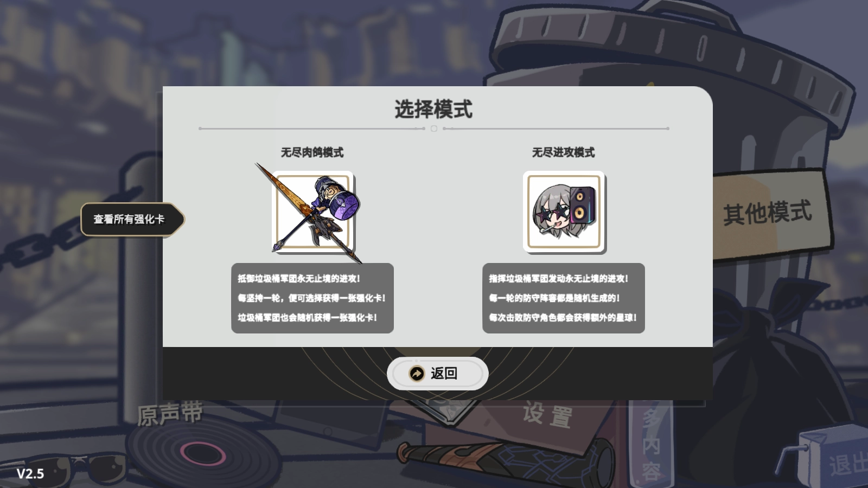Click the 选择模式 dialog title
The height and width of the screenshot is (488, 868).
pyautogui.click(x=433, y=110)
